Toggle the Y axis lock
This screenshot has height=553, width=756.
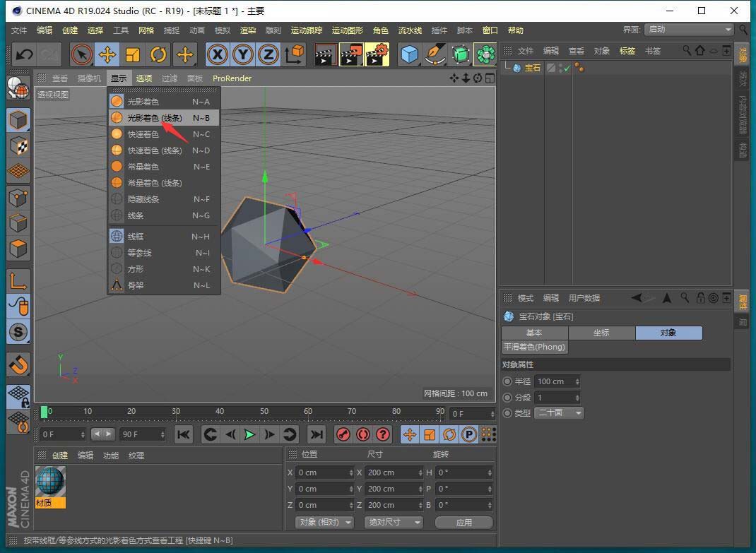pyautogui.click(x=243, y=54)
